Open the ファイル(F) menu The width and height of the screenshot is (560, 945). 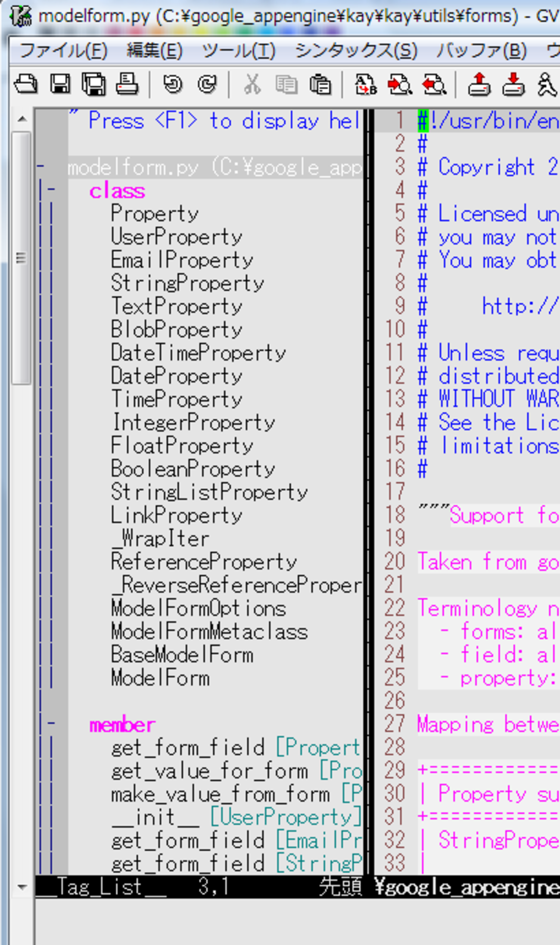pyautogui.click(x=63, y=51)
